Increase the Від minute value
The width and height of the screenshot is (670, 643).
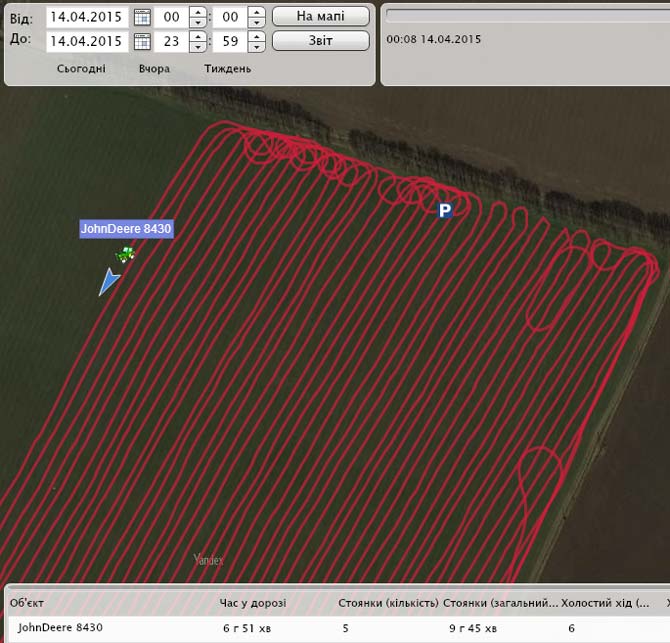click(256, 12)
